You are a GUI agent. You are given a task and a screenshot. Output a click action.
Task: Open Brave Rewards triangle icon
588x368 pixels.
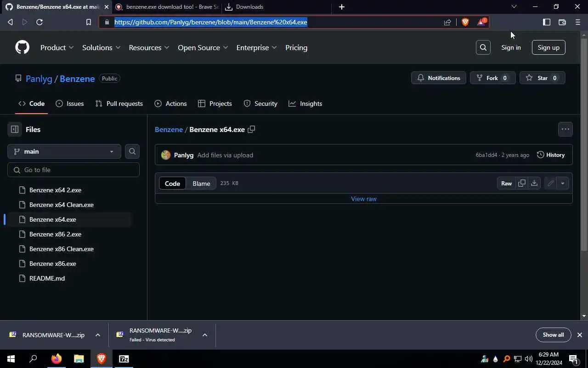click(x=481, y=22)
